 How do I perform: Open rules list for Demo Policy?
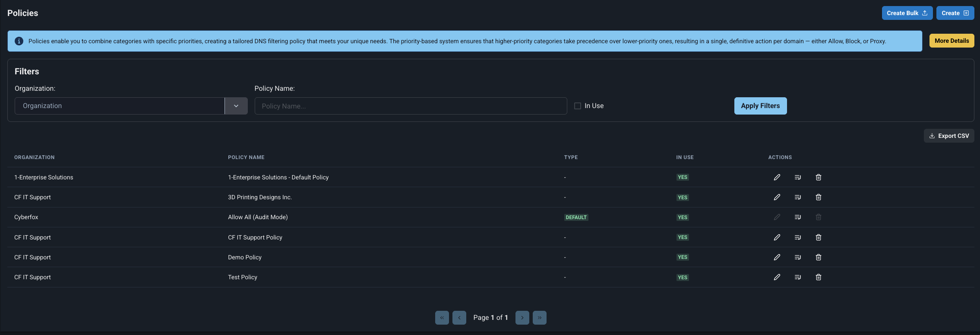797,257
